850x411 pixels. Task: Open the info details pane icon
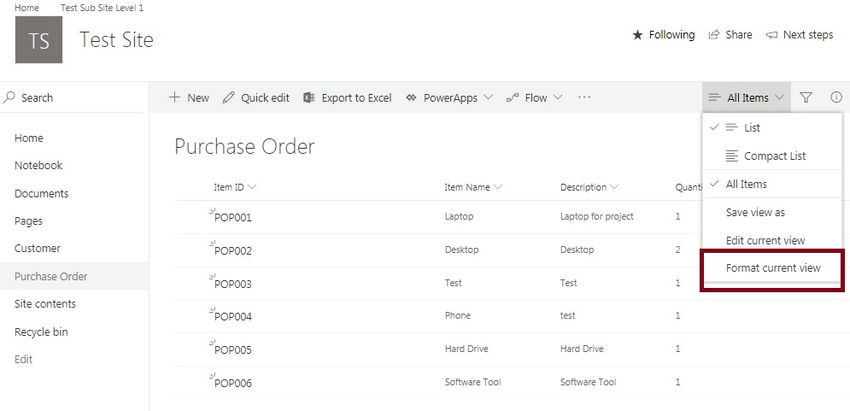[836, 98]
